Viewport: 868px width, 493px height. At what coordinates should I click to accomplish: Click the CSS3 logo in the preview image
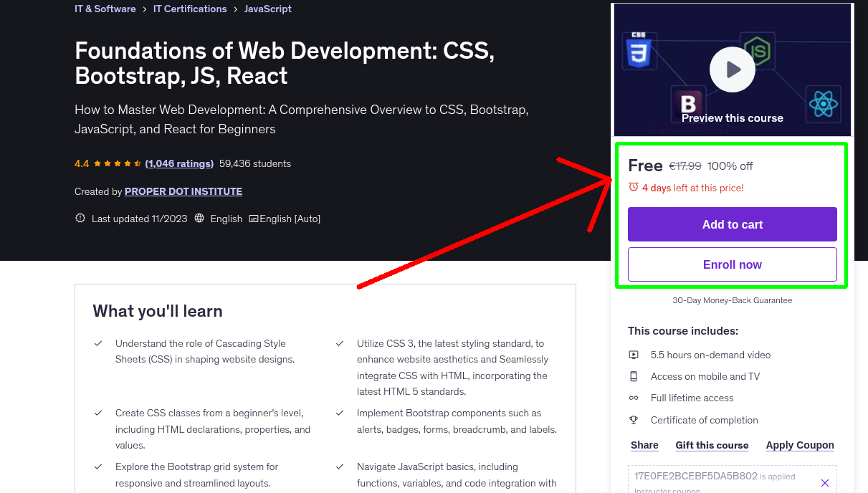(639, 51)
